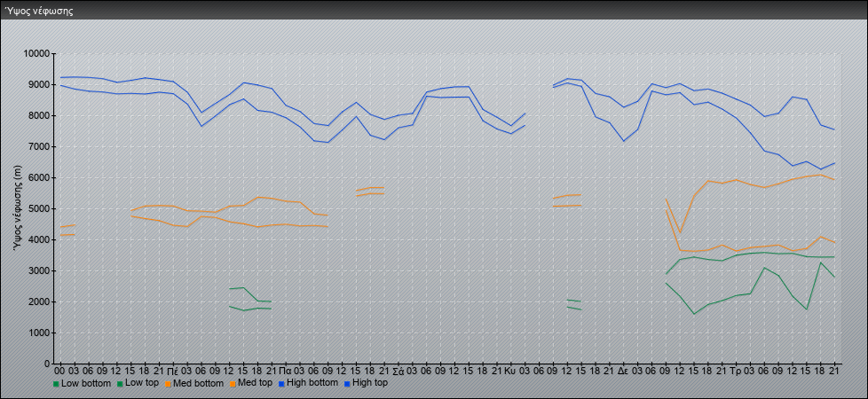The width and height of the screenshot is (868, 399).
Task: Toggle the Low bottom legend label
Action: point(86,383)
